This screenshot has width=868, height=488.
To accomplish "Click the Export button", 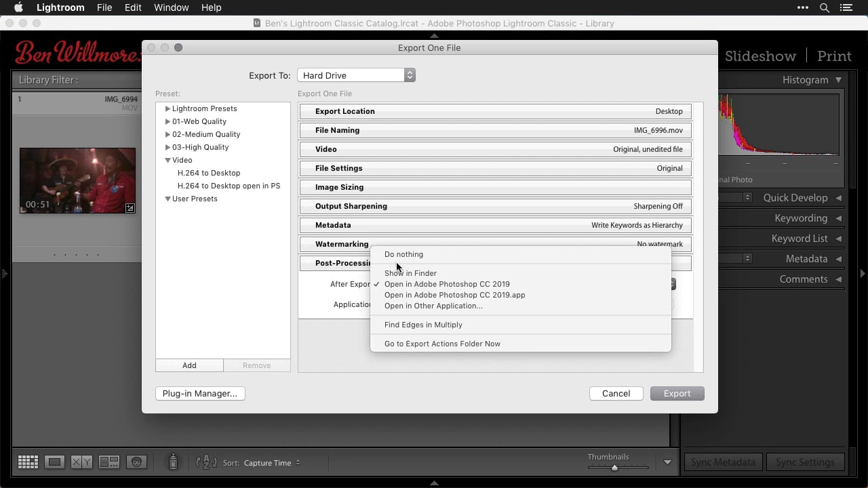I will [x=677, y=393].
